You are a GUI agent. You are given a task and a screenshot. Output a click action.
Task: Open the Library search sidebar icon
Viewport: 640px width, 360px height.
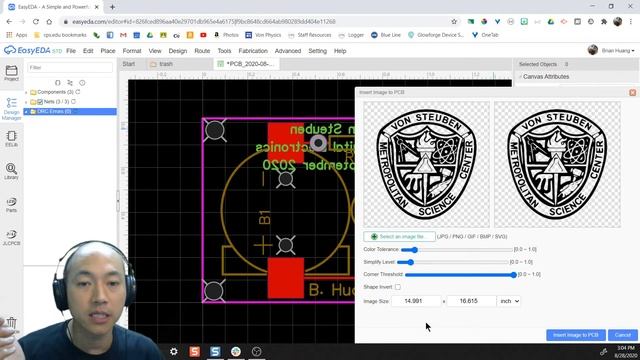click(x=11, y=171)
